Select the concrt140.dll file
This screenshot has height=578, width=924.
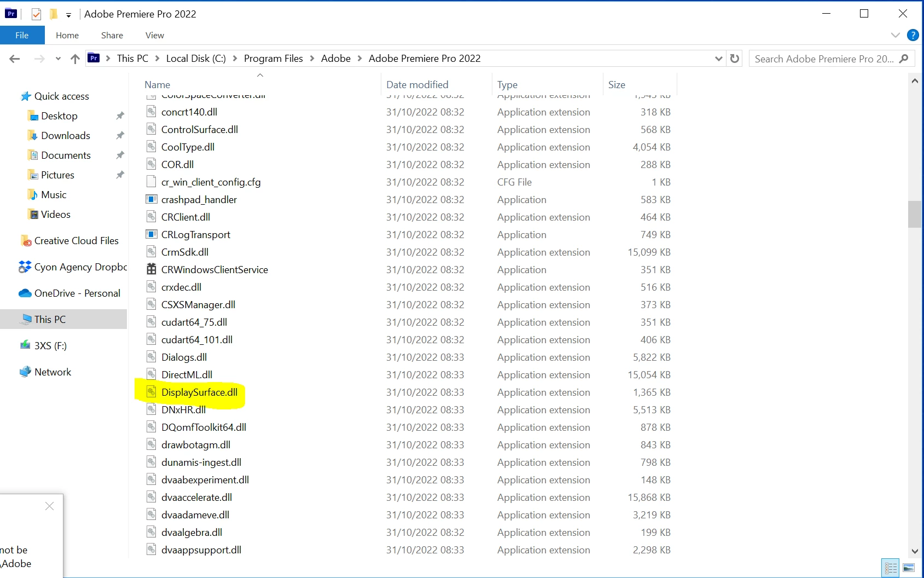point(189,112)
